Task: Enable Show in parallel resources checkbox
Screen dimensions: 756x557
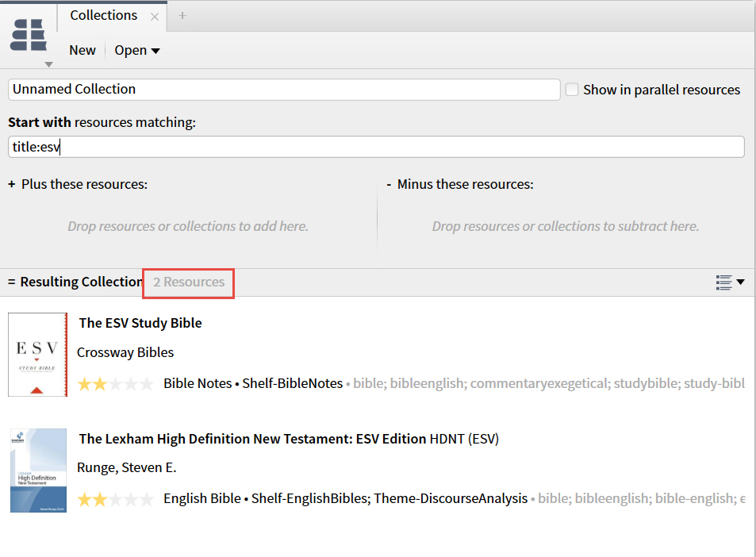Action: click(572, 90)
